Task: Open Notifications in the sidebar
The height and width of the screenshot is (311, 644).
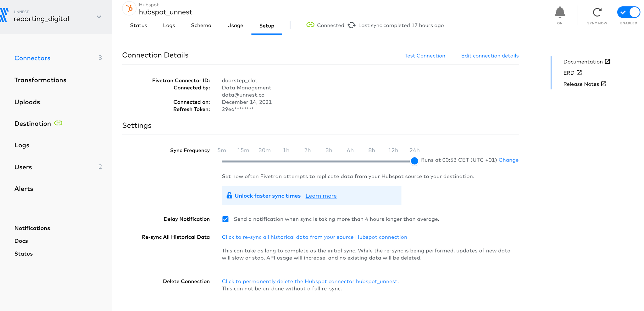Action: tap(32, 228)
